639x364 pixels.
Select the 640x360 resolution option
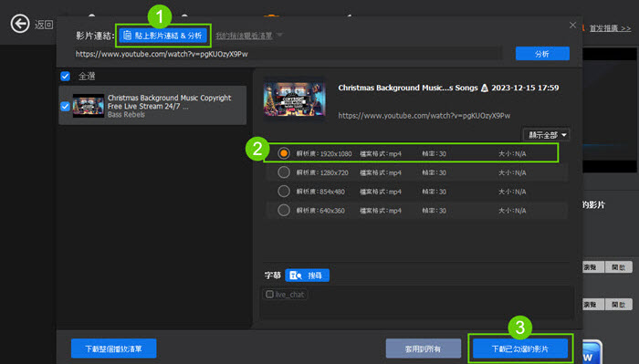click(x=416, y=211)
